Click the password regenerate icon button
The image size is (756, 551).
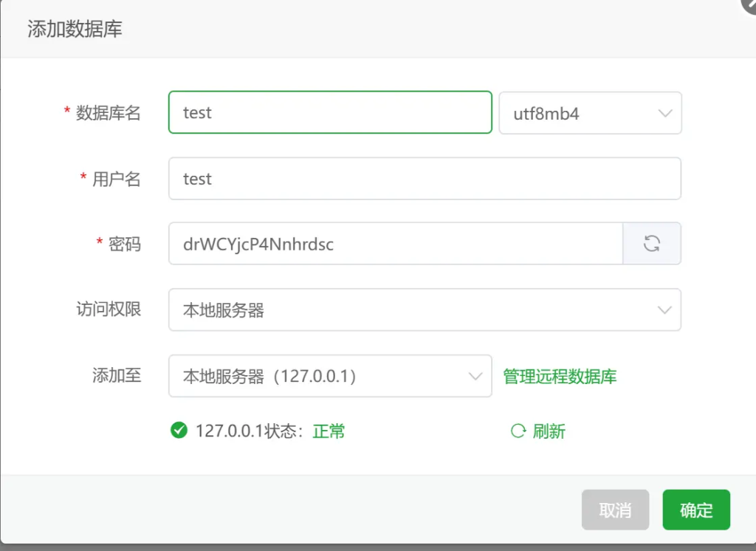(651, 244)
